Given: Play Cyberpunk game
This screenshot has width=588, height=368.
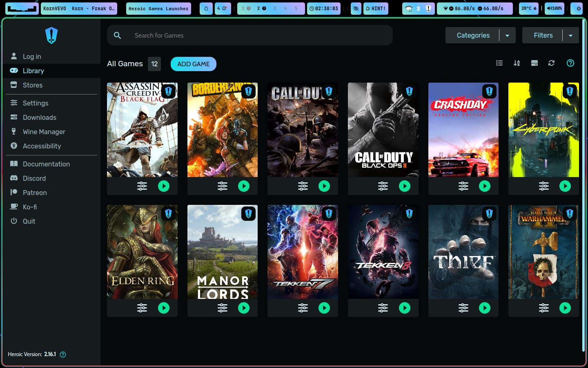Looking at the screenshot, I should point(565,186).
